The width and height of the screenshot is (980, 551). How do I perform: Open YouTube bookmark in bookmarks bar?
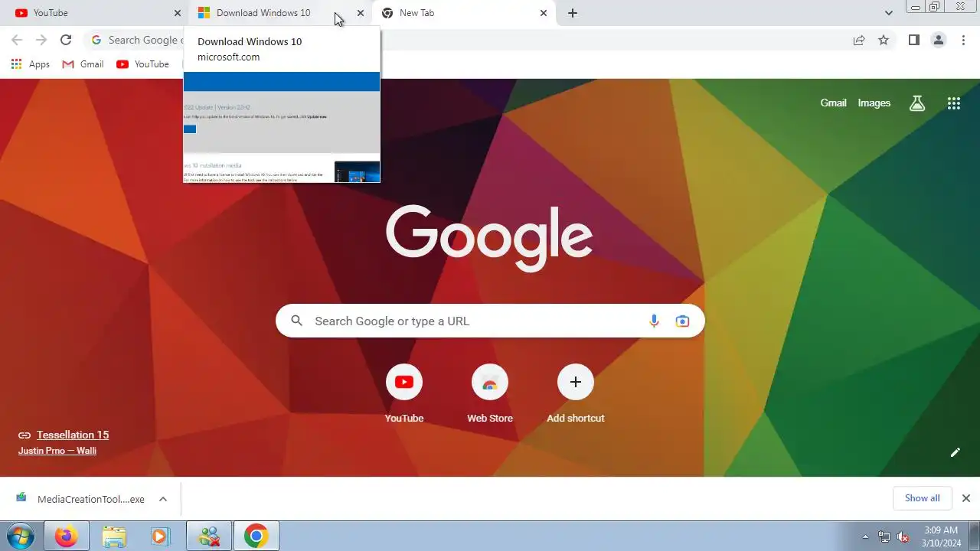pos(142,64)
